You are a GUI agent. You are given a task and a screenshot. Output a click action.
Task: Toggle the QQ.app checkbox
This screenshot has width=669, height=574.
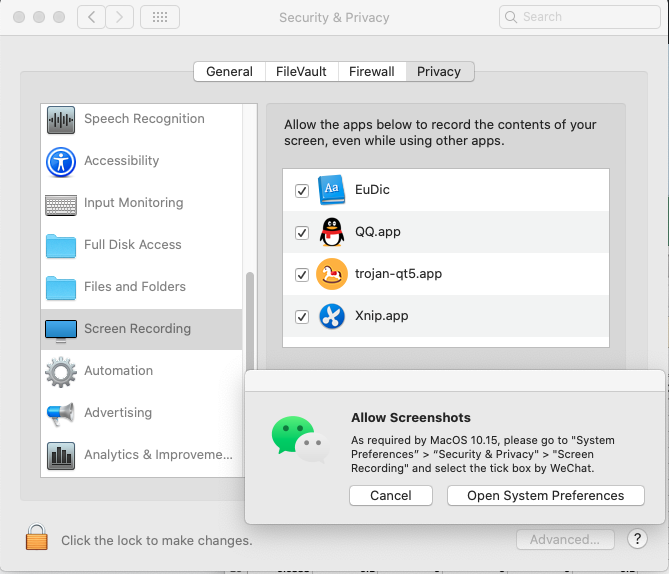(x=302, y=232)
